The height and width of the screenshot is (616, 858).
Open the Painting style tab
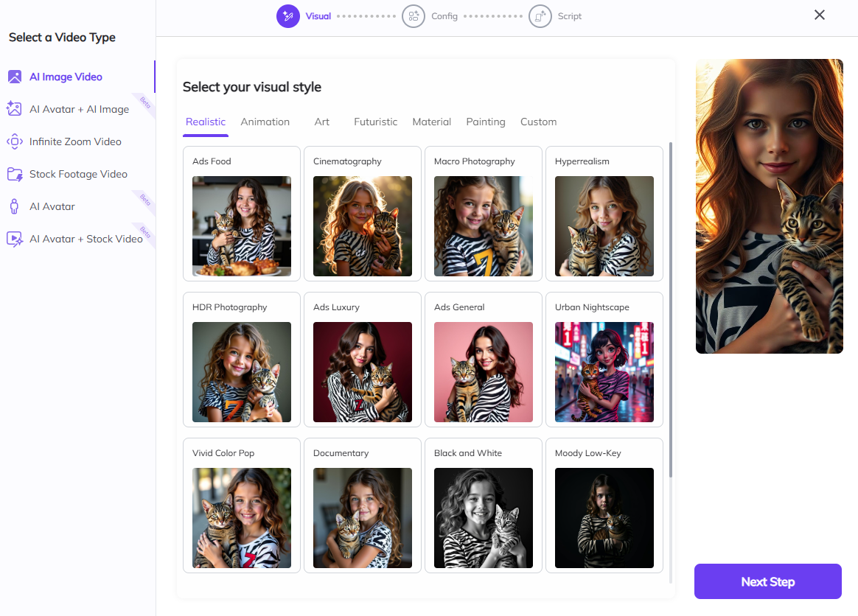tap(485, 122)
